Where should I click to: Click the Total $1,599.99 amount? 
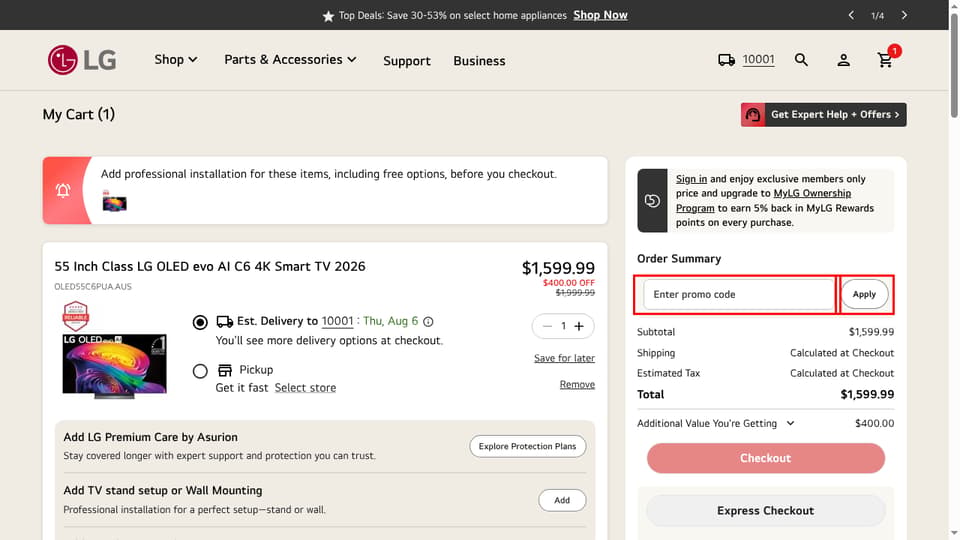tap(867, 394)
